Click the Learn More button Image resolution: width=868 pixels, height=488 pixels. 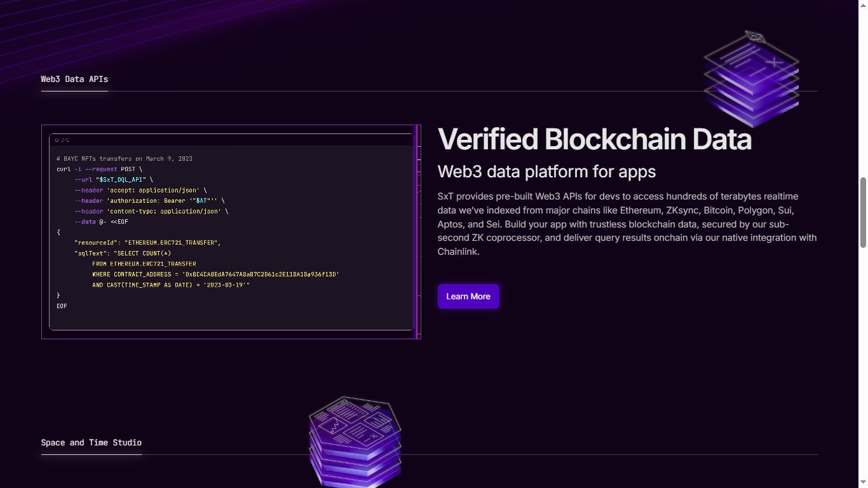[468, 297]
